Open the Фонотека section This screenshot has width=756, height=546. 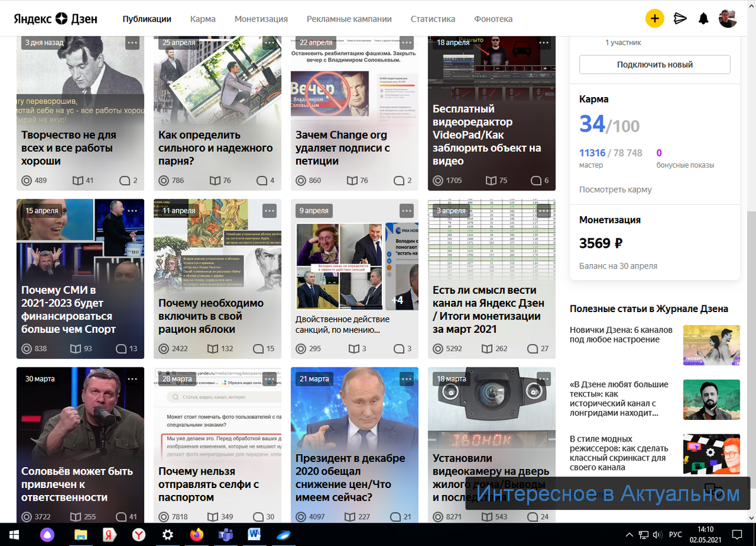(x=493, y=19)
